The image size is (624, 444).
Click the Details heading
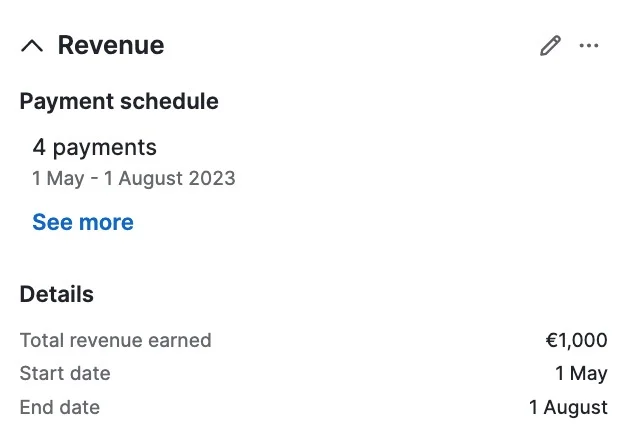[x=57, y=294]
